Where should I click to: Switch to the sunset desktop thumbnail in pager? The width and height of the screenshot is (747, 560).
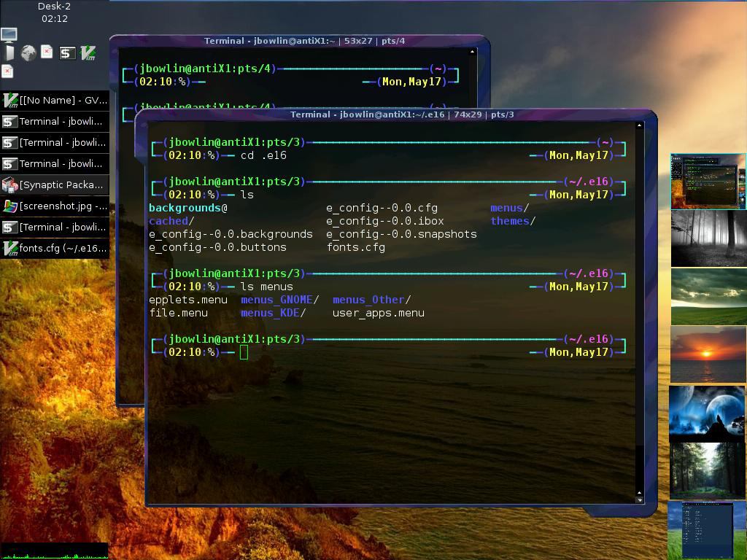pos(708,354)
